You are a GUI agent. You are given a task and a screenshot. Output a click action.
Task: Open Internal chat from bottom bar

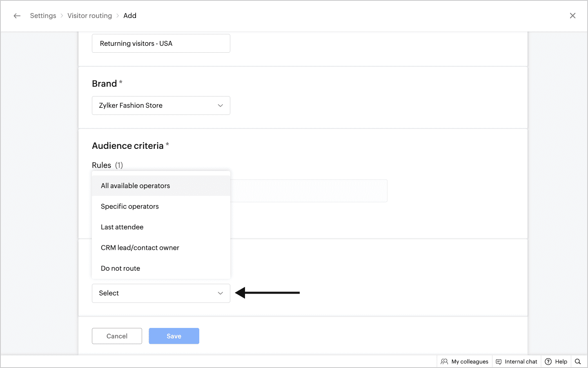click(517, 361)
